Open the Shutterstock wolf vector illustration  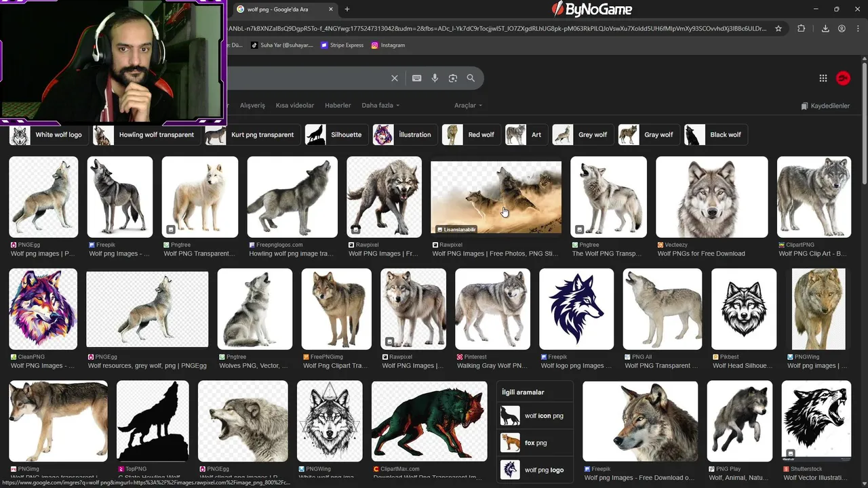(x=816, y=421)
